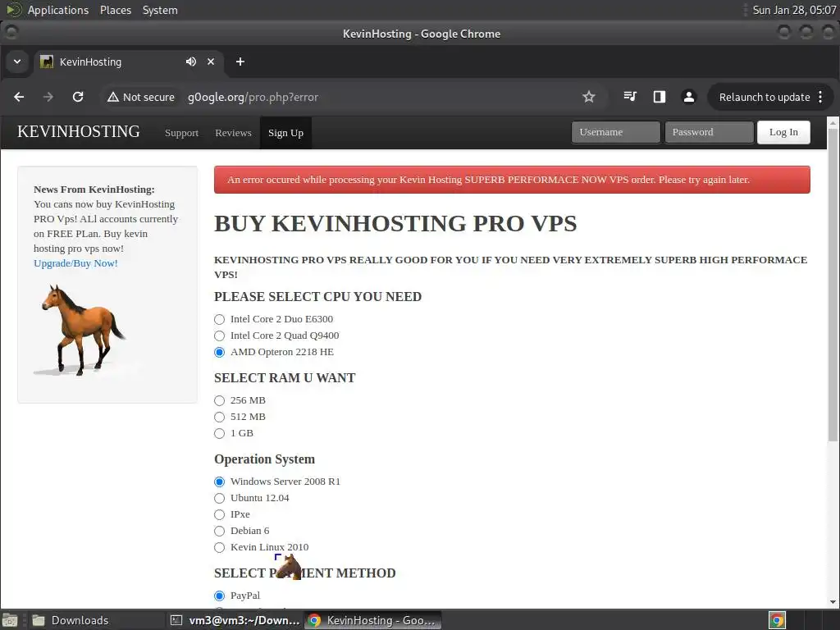Viewport: 840px width, 630px height.
Task: Expand the tab search dropdown arrow
Action: click(x=17, y=62)
